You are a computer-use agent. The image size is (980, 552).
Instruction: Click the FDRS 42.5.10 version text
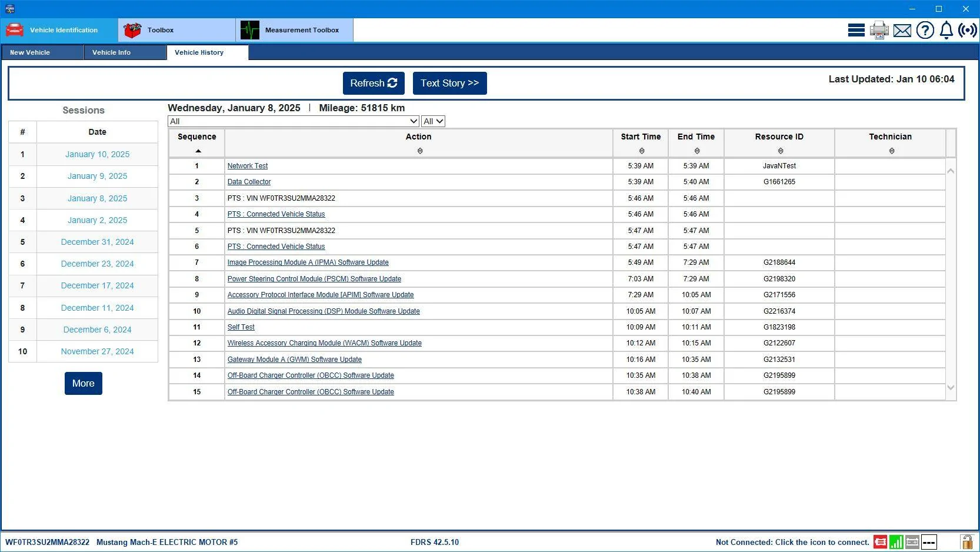(x=435, y=543)
